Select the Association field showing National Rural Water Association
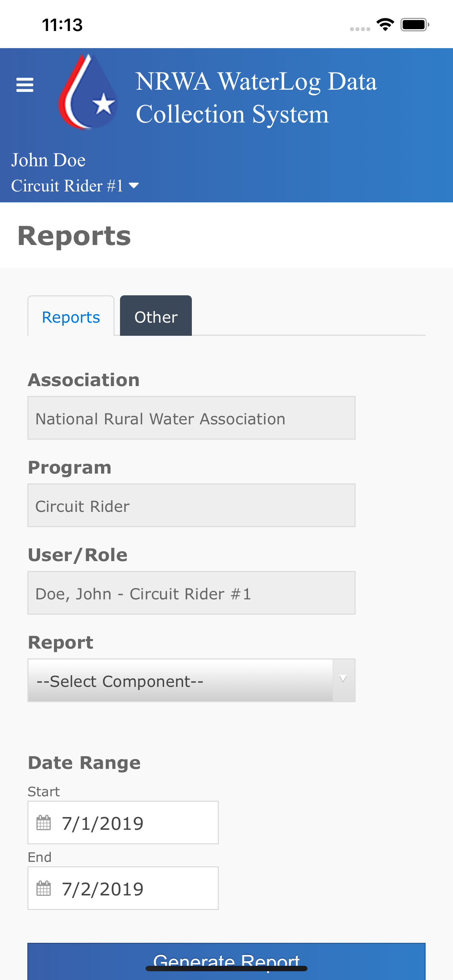 point(191,418)
